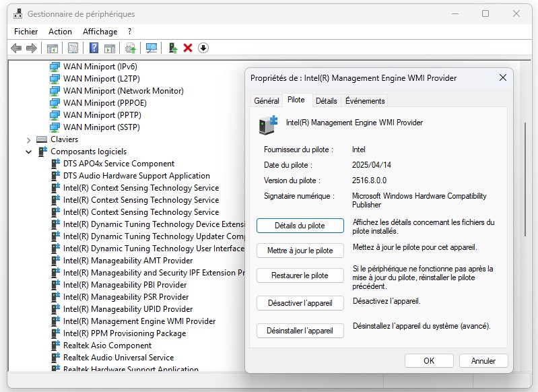This screenshot has width=538, height=392.
Task: Expand the Claviers category
Action: coord(29,139)
